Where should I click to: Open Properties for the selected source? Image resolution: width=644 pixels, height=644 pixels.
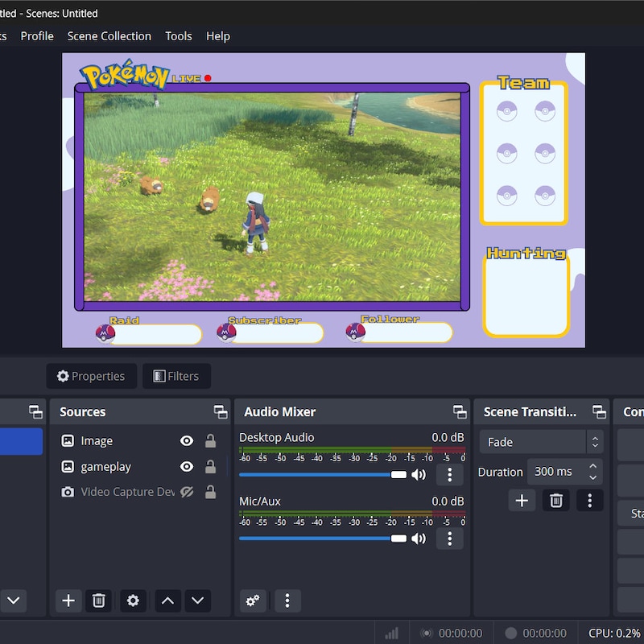pos(91,376)
